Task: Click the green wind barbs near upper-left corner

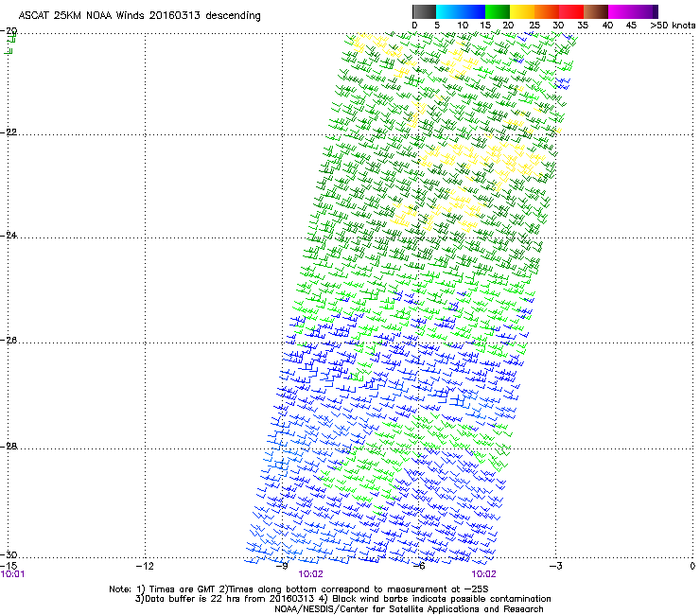Action: point(9,44)
